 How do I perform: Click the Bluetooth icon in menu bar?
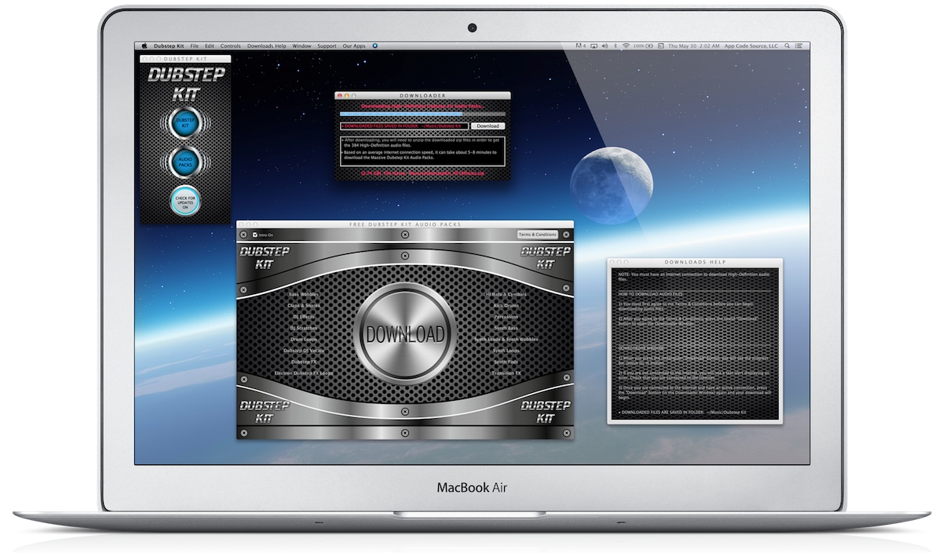615,46
